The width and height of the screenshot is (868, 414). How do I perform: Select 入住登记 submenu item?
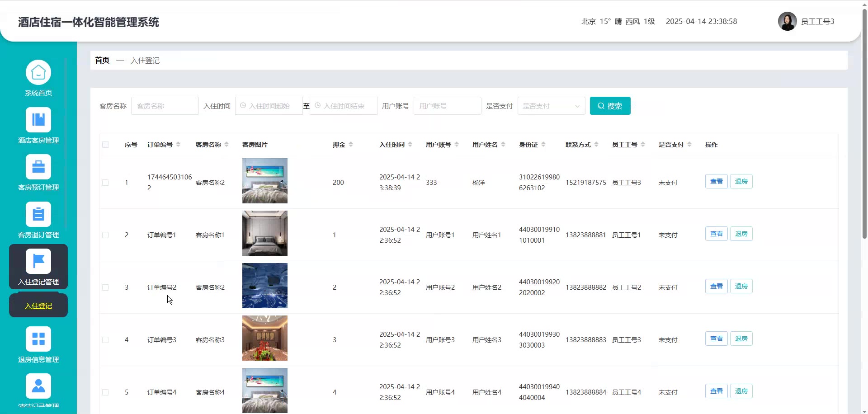point(38,306)
